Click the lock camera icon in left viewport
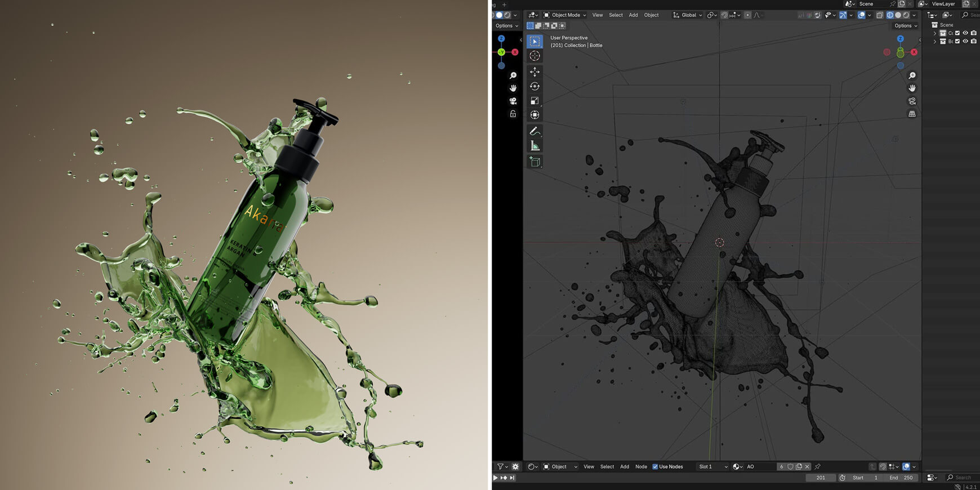Screen dimensions: 980x490 (513, 114)
